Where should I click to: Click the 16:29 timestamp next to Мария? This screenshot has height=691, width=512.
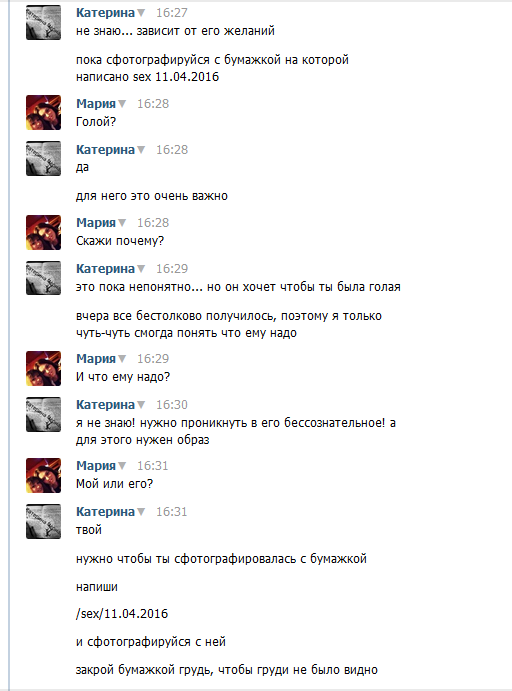153,359
